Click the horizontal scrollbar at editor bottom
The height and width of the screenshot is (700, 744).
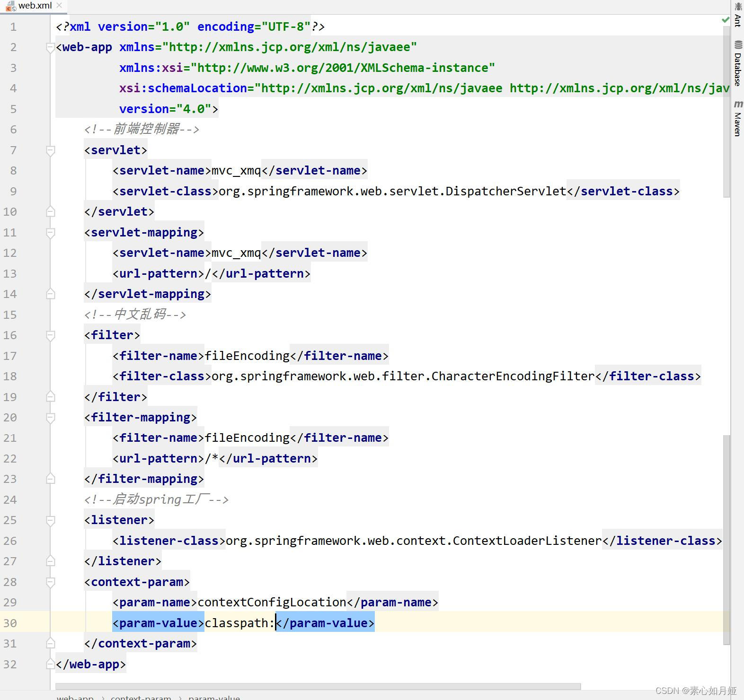pyautogui.click(x=318, y=686)
